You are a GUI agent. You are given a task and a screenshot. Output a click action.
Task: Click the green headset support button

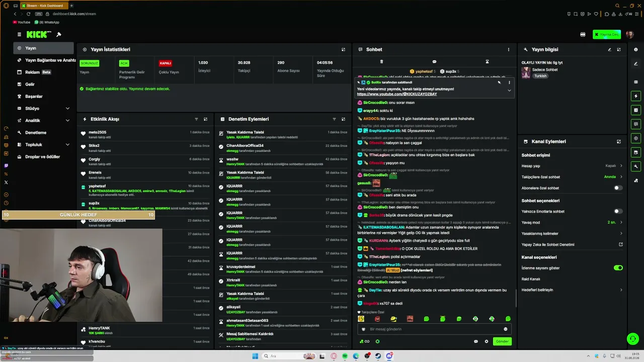tap(632, 339)
